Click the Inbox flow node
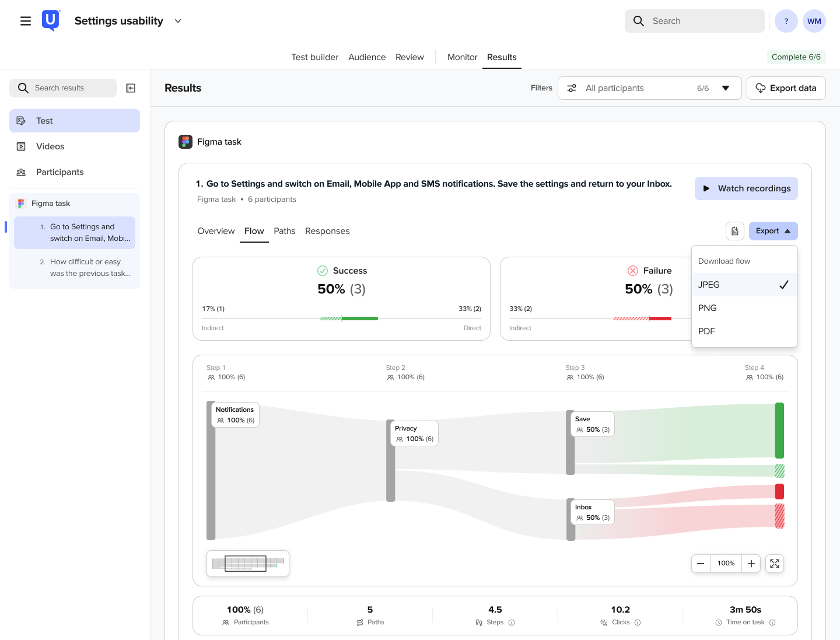Screen dimensions: 840x640 click(x=593, y=512)
